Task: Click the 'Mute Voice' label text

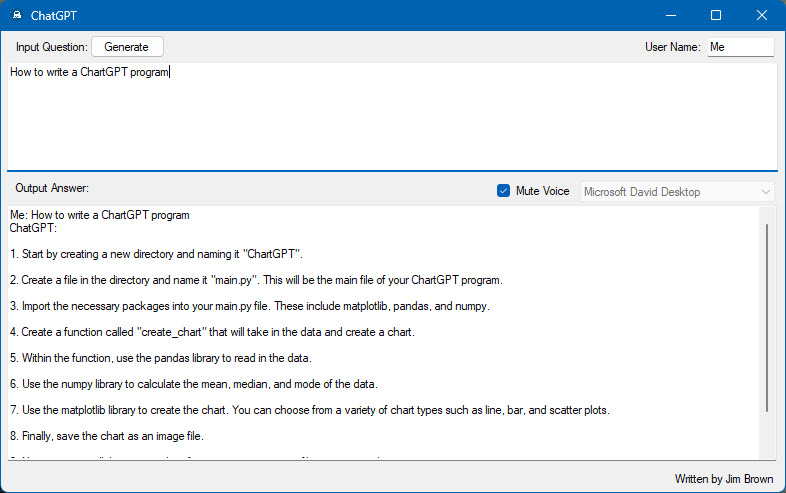Action: (x=543, y=191)
